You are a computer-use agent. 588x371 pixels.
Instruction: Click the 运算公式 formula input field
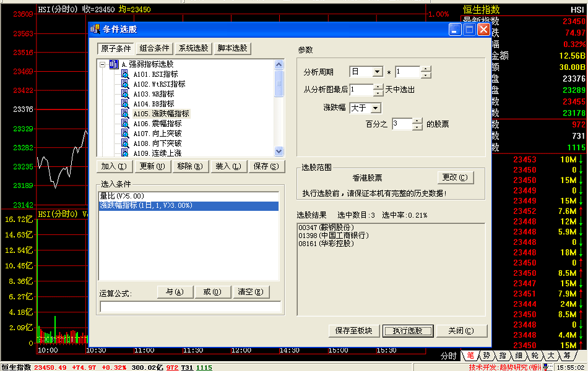point(191,307)
